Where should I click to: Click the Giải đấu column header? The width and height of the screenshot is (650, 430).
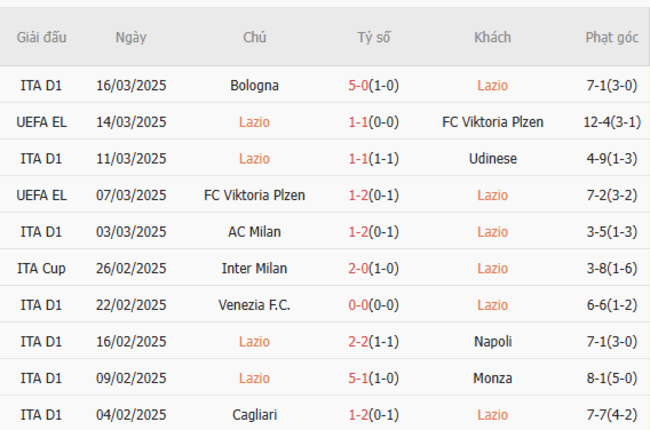pyautogui.click(x=41, y=37)
